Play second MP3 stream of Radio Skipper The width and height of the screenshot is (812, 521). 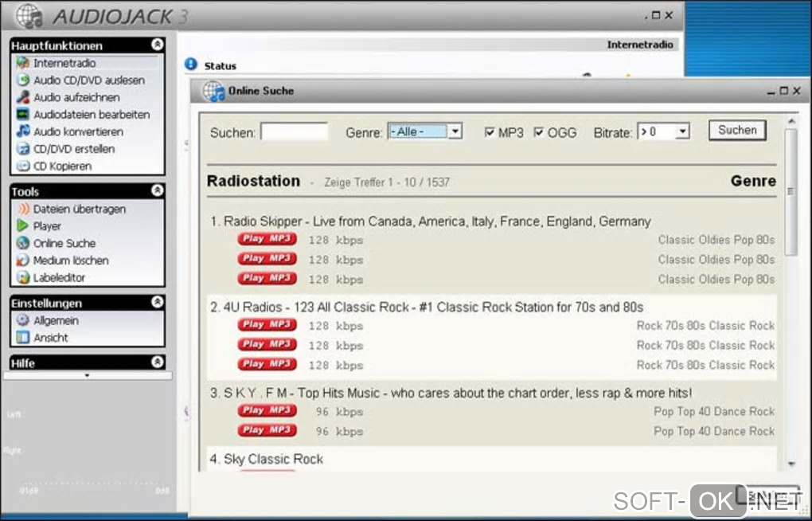pos(267,259)
